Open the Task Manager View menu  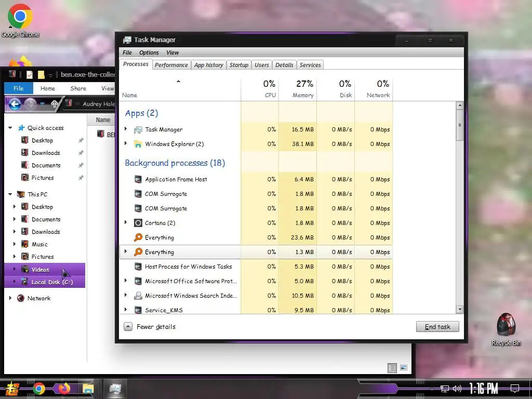pos(172,52)
